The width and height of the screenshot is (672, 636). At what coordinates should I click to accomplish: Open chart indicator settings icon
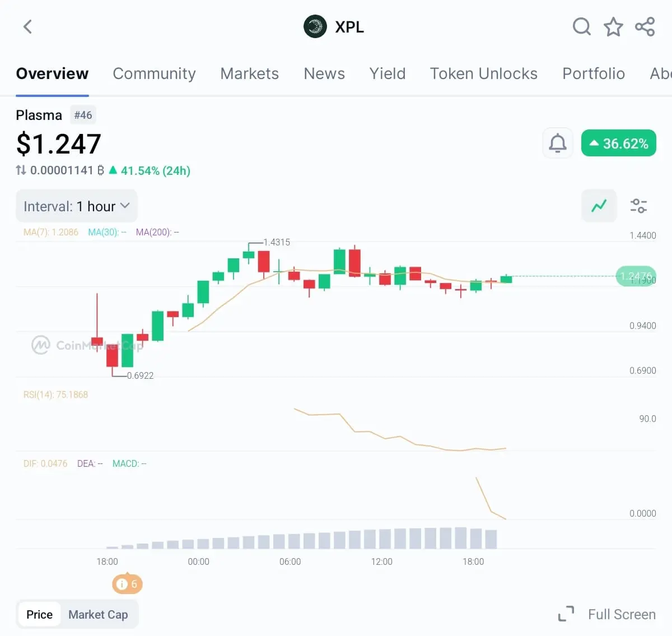(x=638, y=206)
